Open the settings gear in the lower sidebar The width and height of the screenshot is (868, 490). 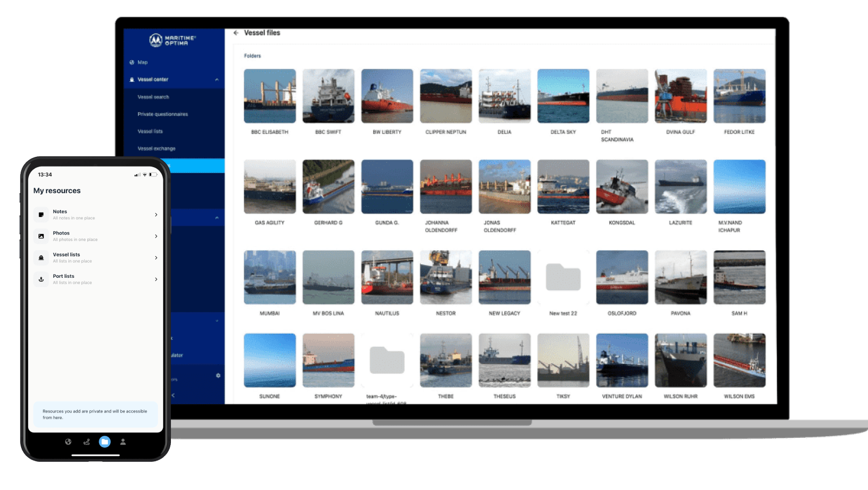218,376
